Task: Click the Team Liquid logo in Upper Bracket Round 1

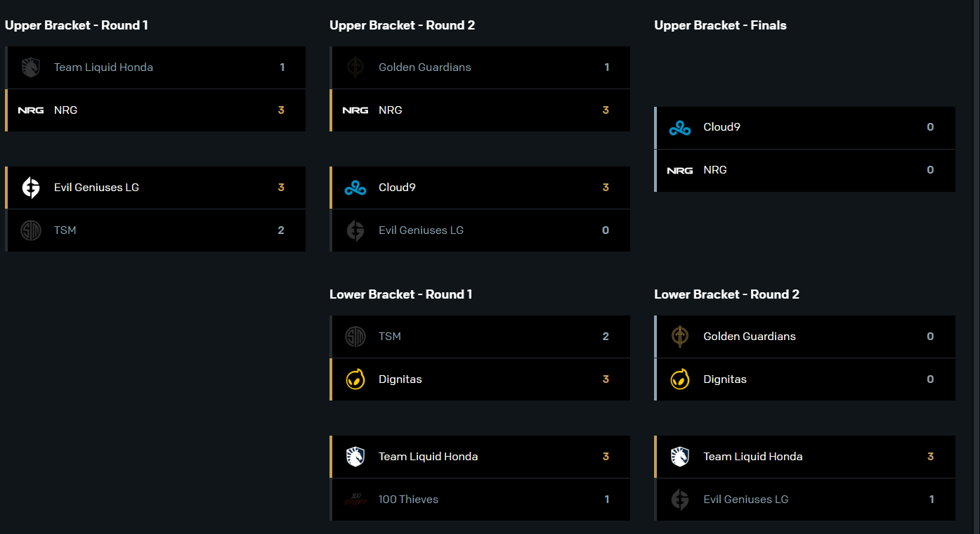Action: (x=31, y=67)
